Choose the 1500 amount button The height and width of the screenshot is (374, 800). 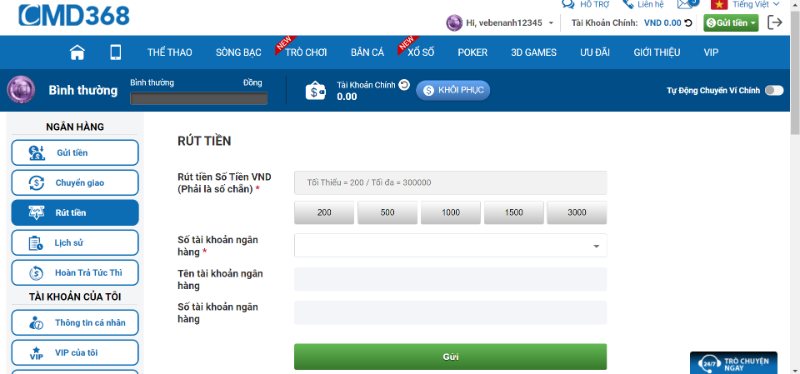(x=514, y=213)
